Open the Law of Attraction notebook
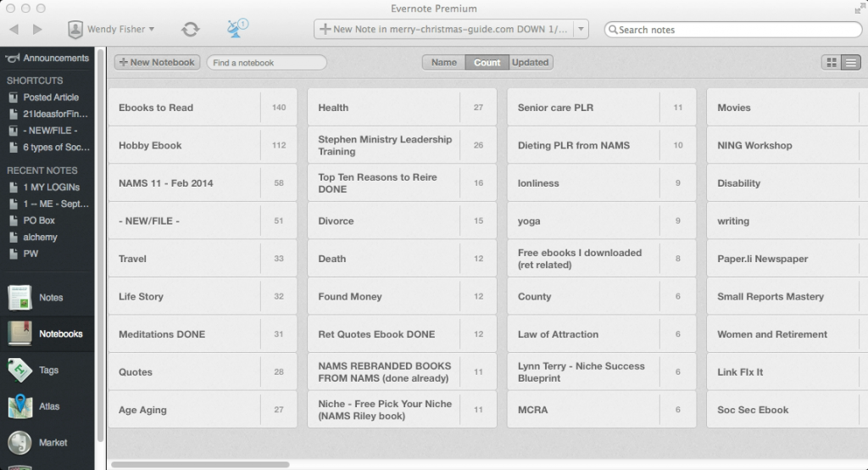Viewport: 868px width, 470px height. [x=602, y=334]
